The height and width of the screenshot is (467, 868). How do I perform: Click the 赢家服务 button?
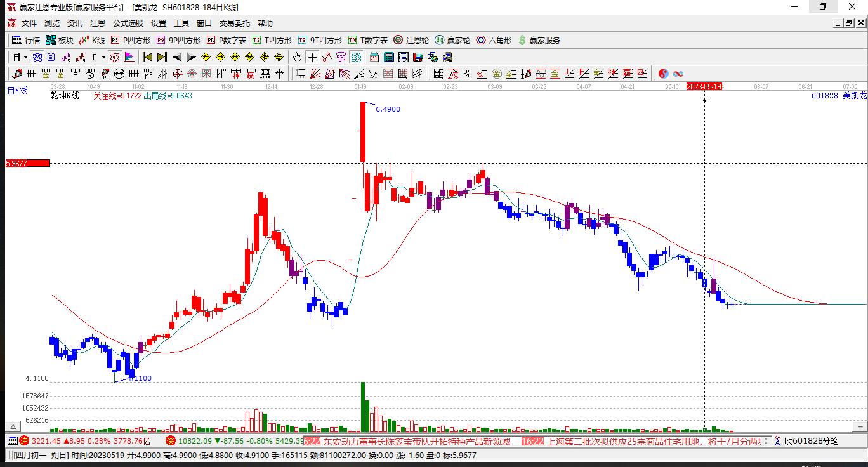(539, 40)
